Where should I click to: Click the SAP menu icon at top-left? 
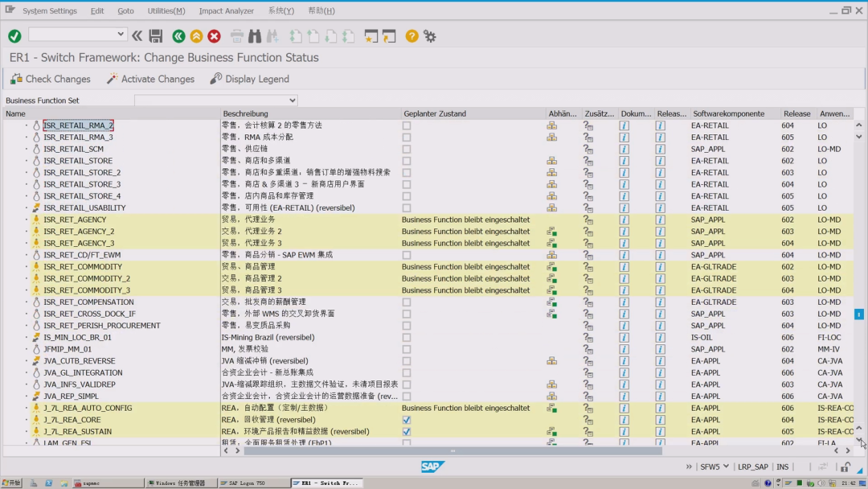(10, 10)
